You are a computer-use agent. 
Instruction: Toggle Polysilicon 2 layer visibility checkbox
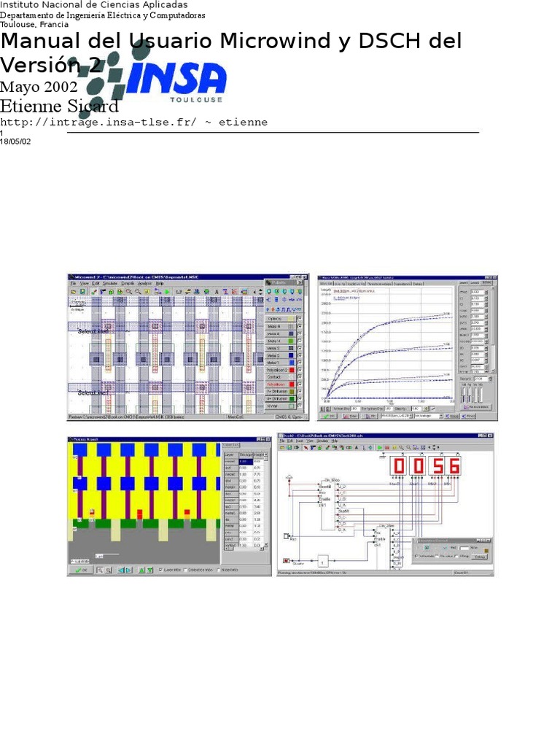click(x=300, y=370)
